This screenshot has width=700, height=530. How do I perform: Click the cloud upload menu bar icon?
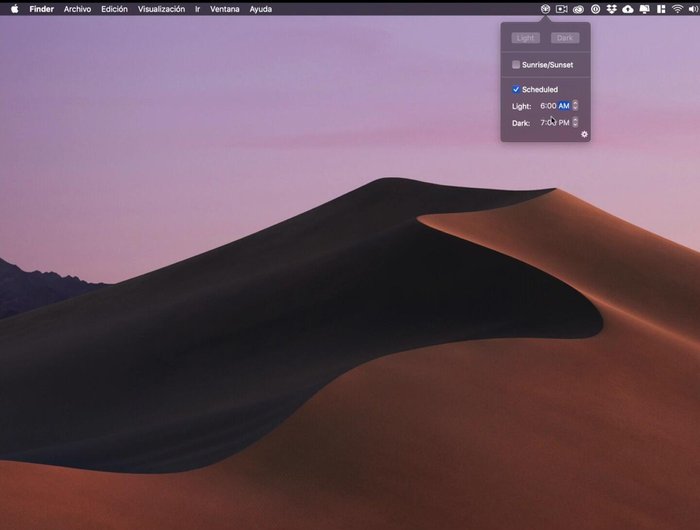pos(628,8)
